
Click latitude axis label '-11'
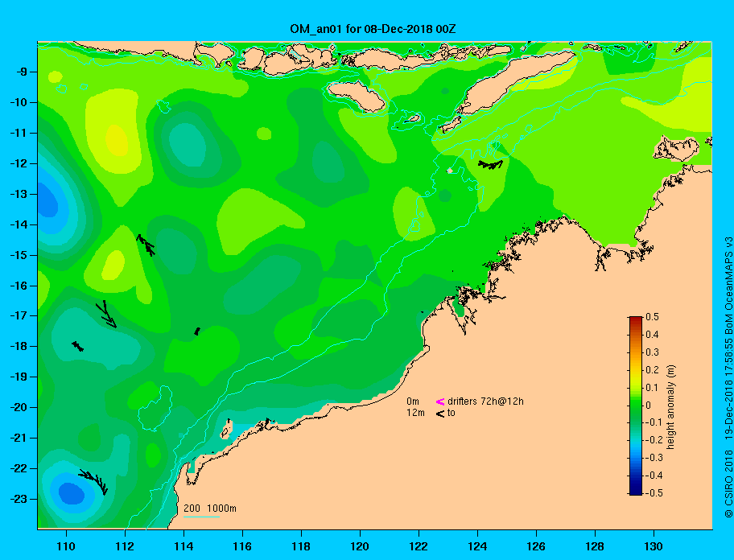(19, 134)
